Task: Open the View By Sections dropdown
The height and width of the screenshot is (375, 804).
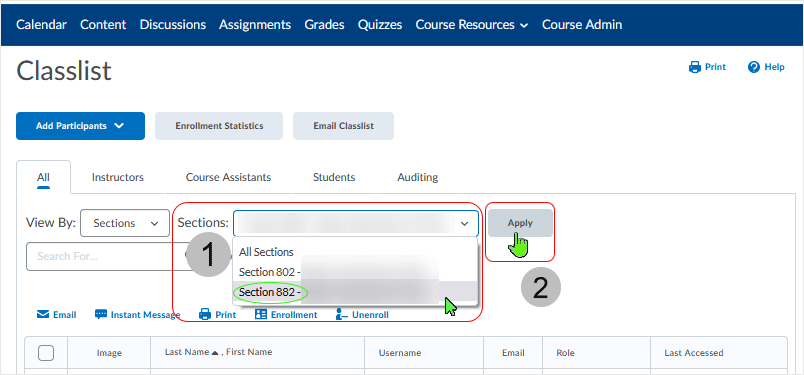Action: (x=125, y=223)
